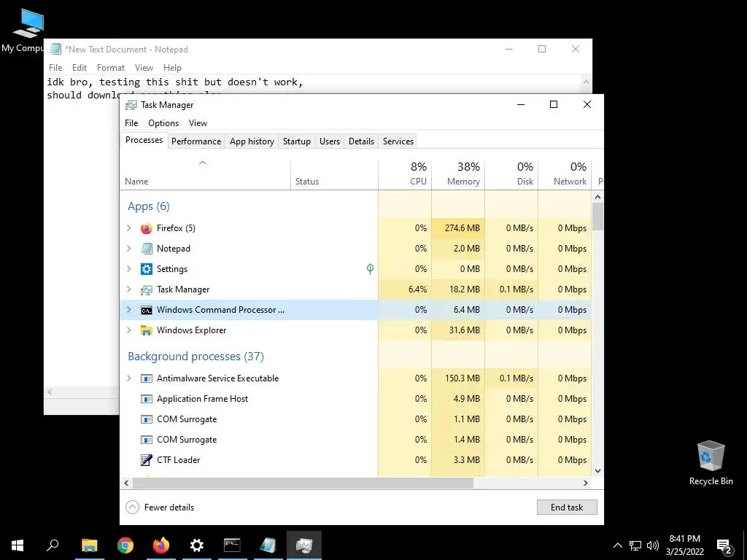Click the Application Frame Host icon
Image resolution: width=747 pixels, height=560 pixels.
pos(146,399)
